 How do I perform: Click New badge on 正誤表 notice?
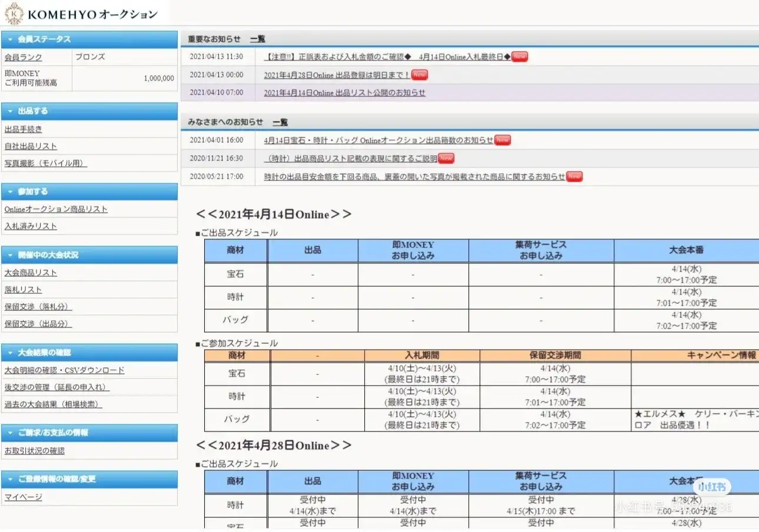[x=520, y=56]
